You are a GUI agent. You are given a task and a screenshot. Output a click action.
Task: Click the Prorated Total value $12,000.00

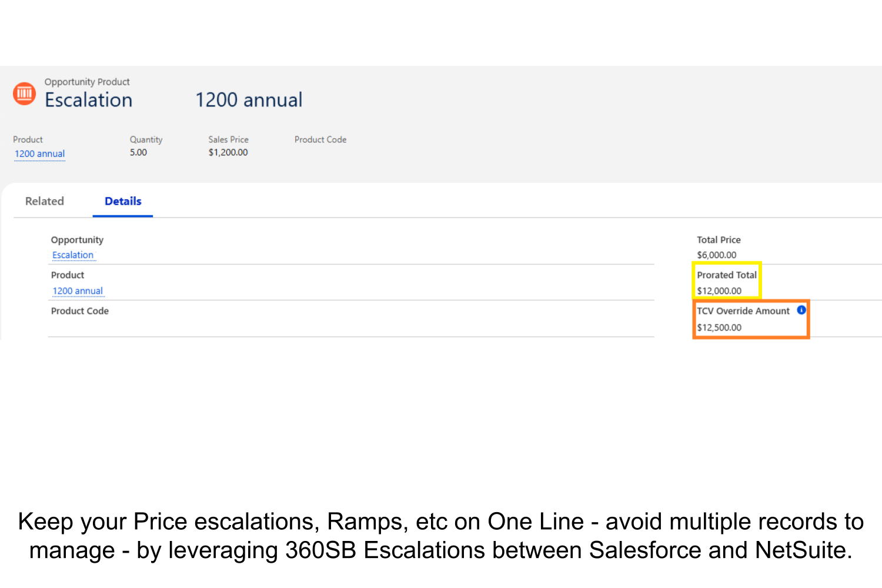coord(719,291)
